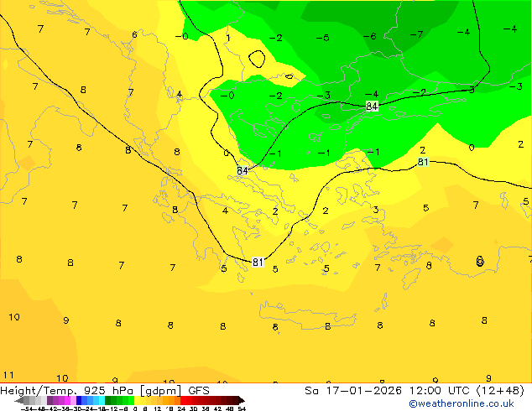The width and height of the screenshot is (532, 411).
Task: Click the '-7' temperature value on the map
Action: click(x=416, y=34)
